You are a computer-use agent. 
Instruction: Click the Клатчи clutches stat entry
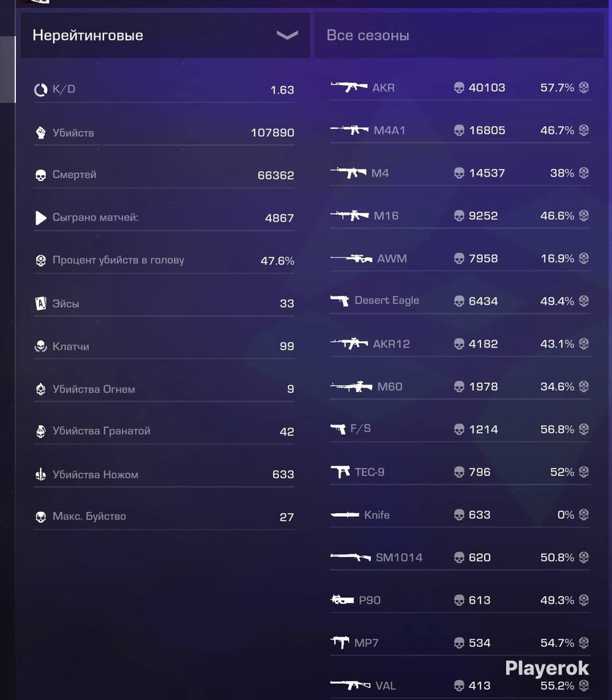pos(164,347)
